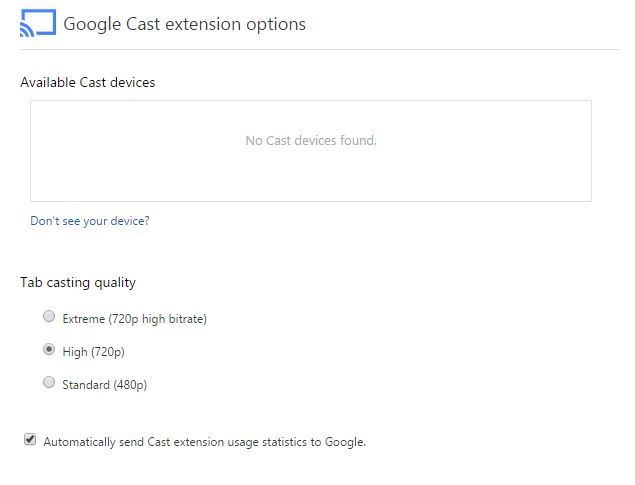Select the Standard 480p radio button
The width and height of the screenshot is (635, 485).
(49, 382)
